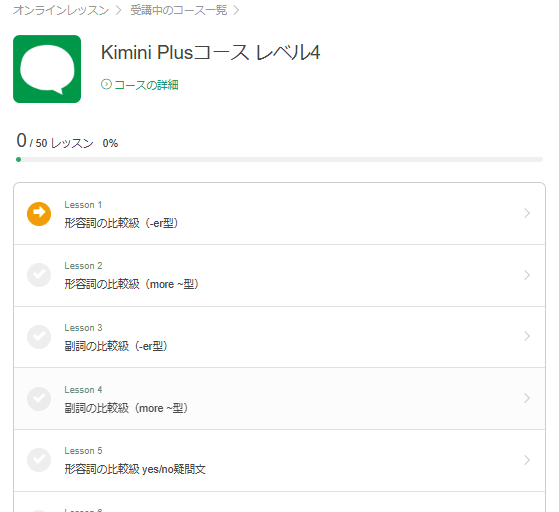
Task: Open the Lesson 3 row chevron
Action: [527, 336]
